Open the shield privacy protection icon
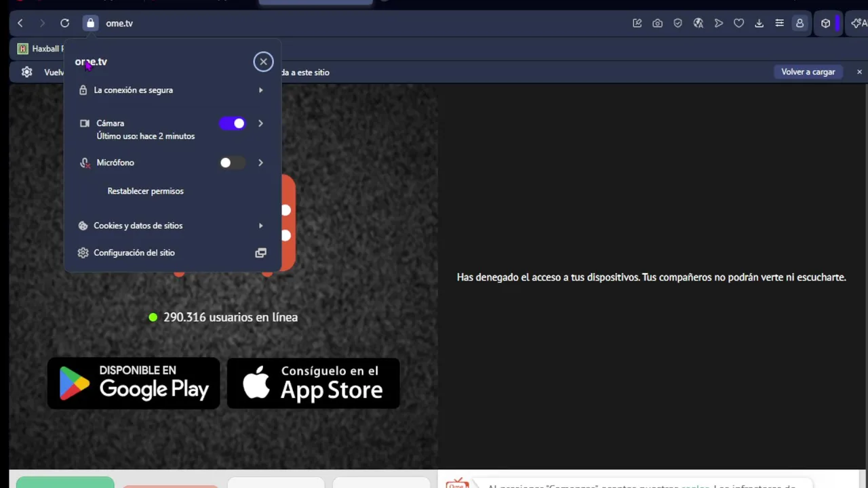Image resolution: width=868 pixels, height=488 pixels. point(677,23)
